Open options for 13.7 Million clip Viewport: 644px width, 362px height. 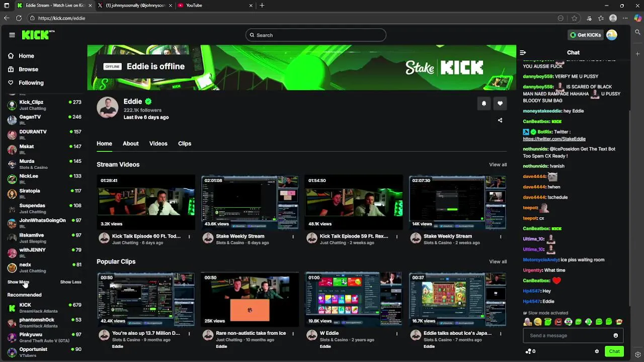pos(189,334)
